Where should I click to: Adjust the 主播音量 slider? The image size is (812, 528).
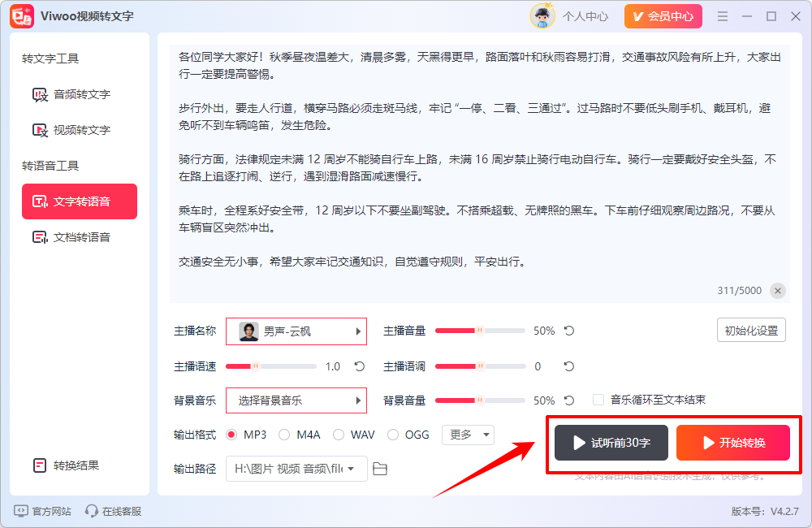click(480, 331)
